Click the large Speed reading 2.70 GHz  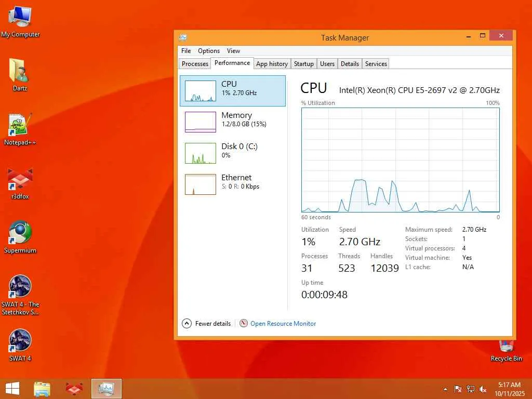[x=360, y=242]
